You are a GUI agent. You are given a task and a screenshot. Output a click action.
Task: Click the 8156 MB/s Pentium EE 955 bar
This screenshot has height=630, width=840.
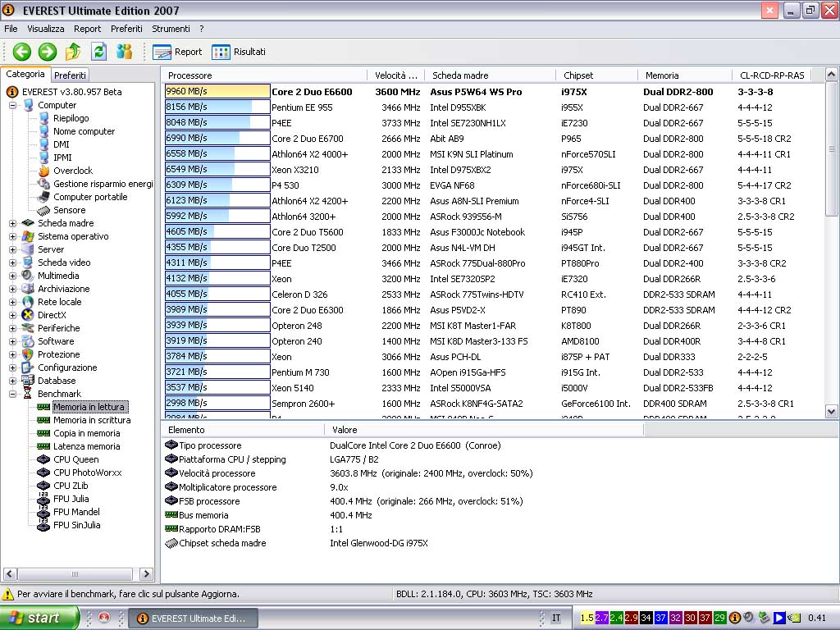click(x=217, y=107)
